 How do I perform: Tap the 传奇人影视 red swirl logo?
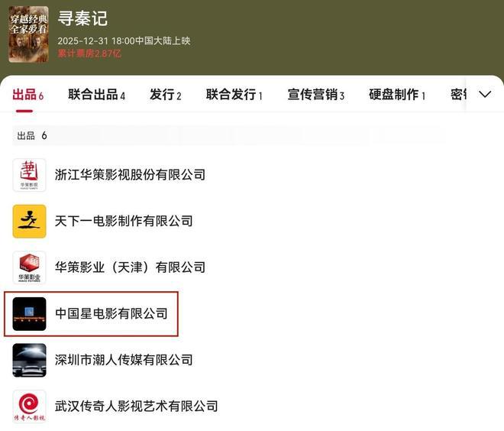29,407
